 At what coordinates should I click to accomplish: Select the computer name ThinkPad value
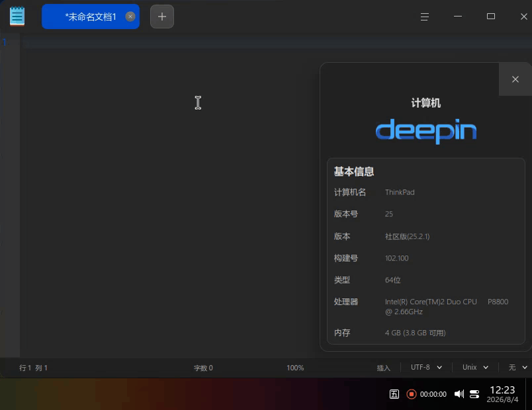click(x=400, y=192)
